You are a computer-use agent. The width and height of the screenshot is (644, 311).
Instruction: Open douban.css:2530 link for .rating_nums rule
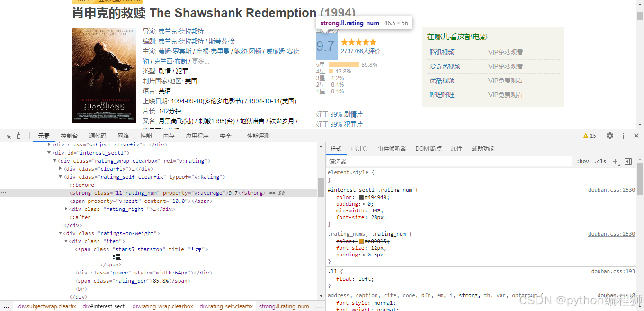pos(611,234)
